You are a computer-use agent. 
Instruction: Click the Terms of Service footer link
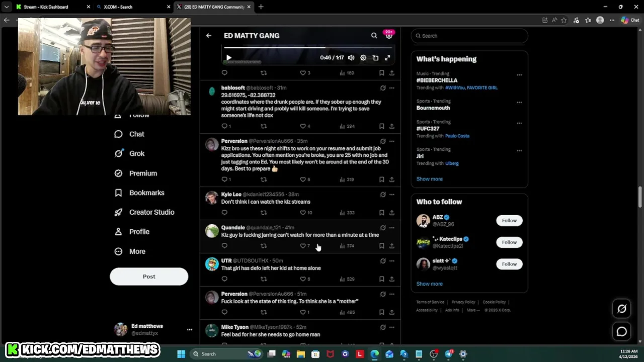(x=430, y=302)
